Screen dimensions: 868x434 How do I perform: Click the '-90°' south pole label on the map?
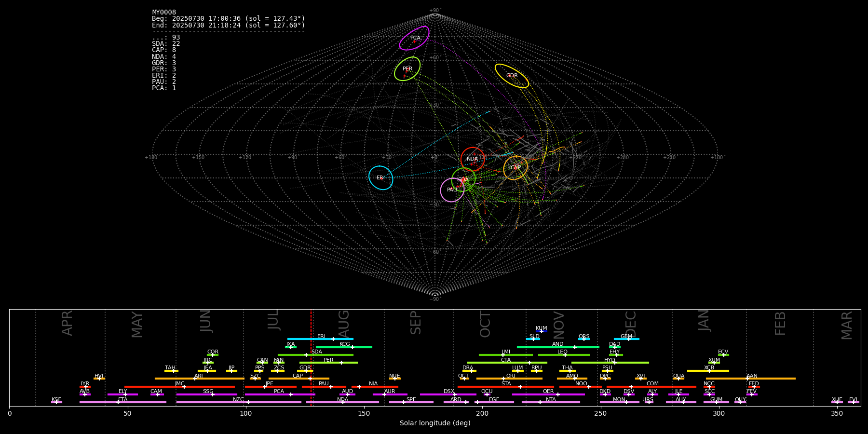pos(435,299)
